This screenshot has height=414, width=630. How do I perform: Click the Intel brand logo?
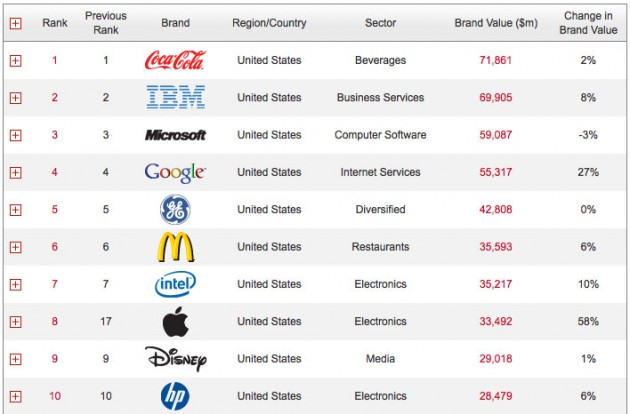click(x=175, y=284)
